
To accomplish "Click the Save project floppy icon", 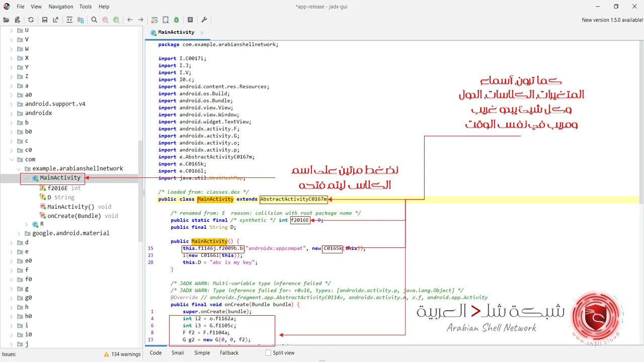I will click(45, 20).
